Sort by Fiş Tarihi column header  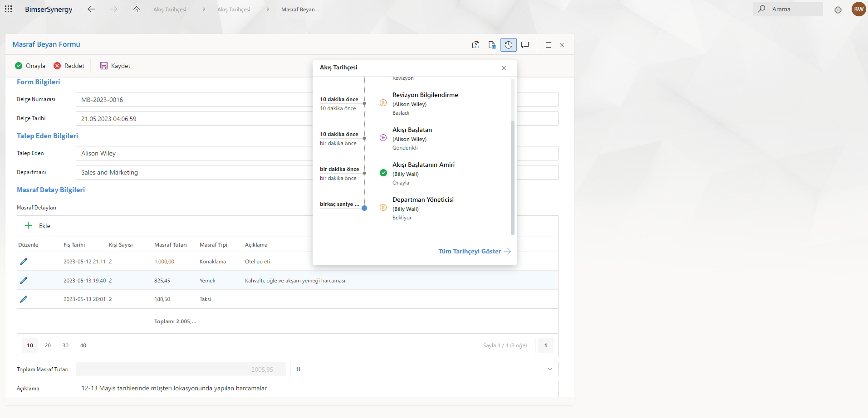point(74,245)
